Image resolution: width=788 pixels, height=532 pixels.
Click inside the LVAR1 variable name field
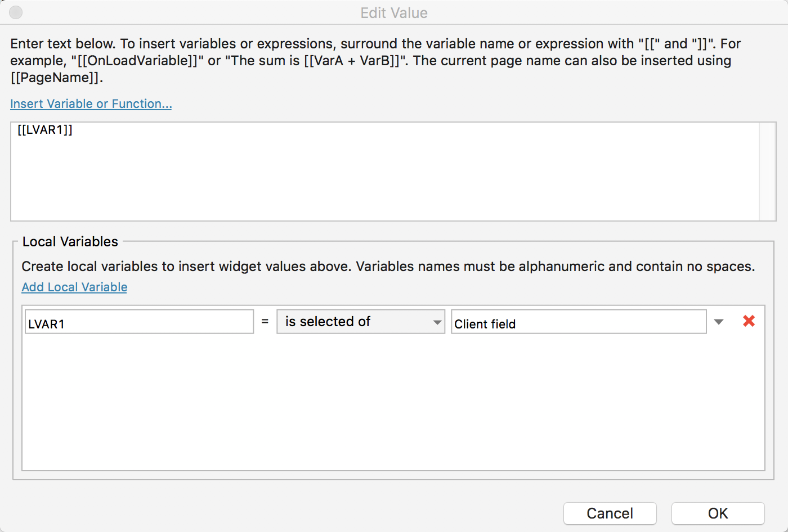[x=138, y=321]
